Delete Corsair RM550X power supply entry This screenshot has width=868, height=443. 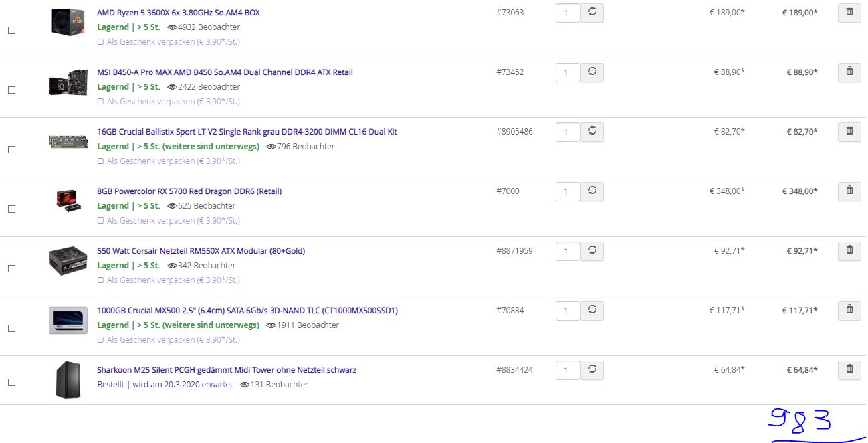tap(849, 250)
